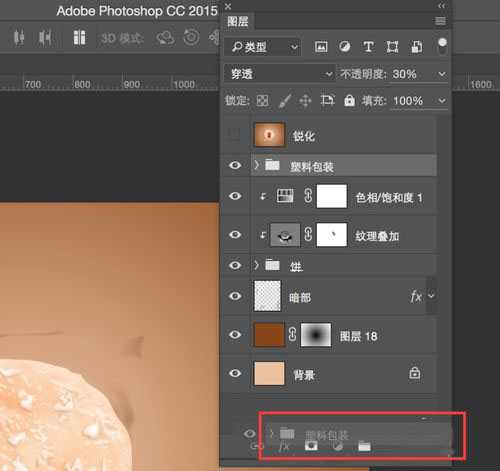Filter layers by smart objects icon

pyautogui.click(x=417, y=47)
